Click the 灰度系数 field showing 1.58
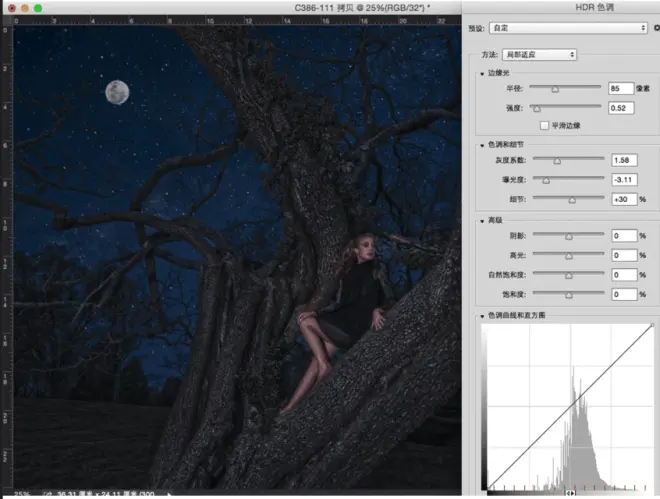The width and height of the screenshot is (660, 499). tap(624, 160)
